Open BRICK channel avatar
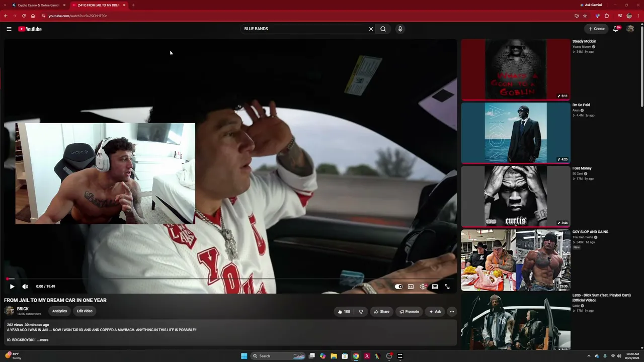The width and height of the screenshot is (644, 362). click(x=9, y=311)
